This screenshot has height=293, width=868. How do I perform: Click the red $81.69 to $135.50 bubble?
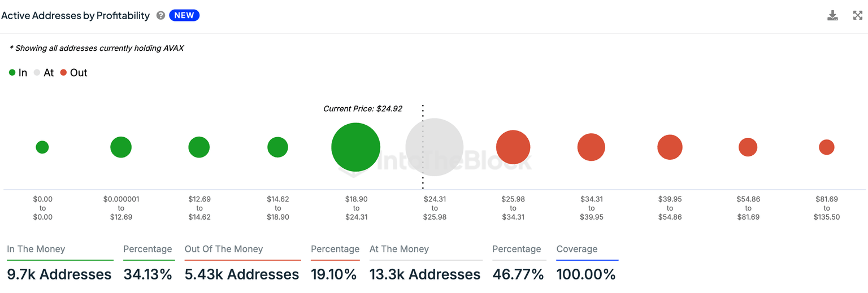826,147
